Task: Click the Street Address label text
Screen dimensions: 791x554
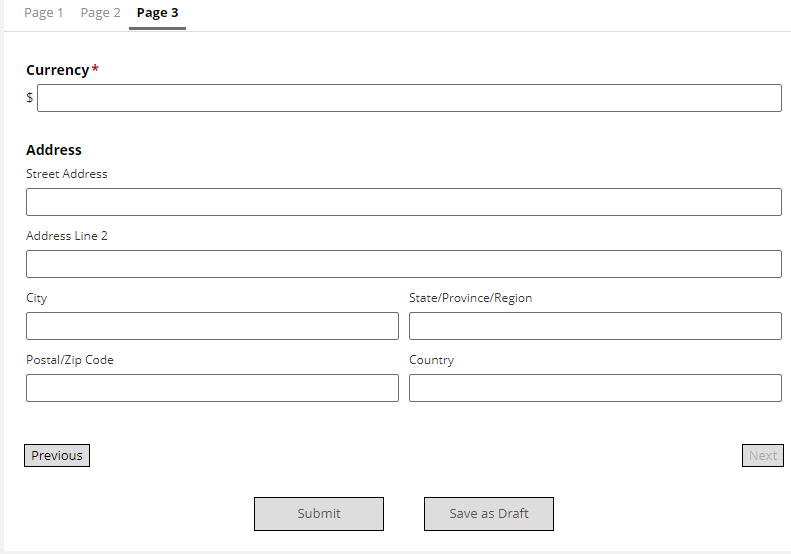Action: pyautogui.click(x=67, y=174)
